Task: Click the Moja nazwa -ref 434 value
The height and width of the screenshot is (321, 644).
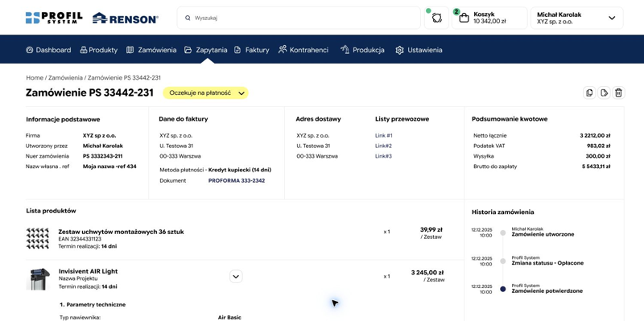Action: (109, 167)
